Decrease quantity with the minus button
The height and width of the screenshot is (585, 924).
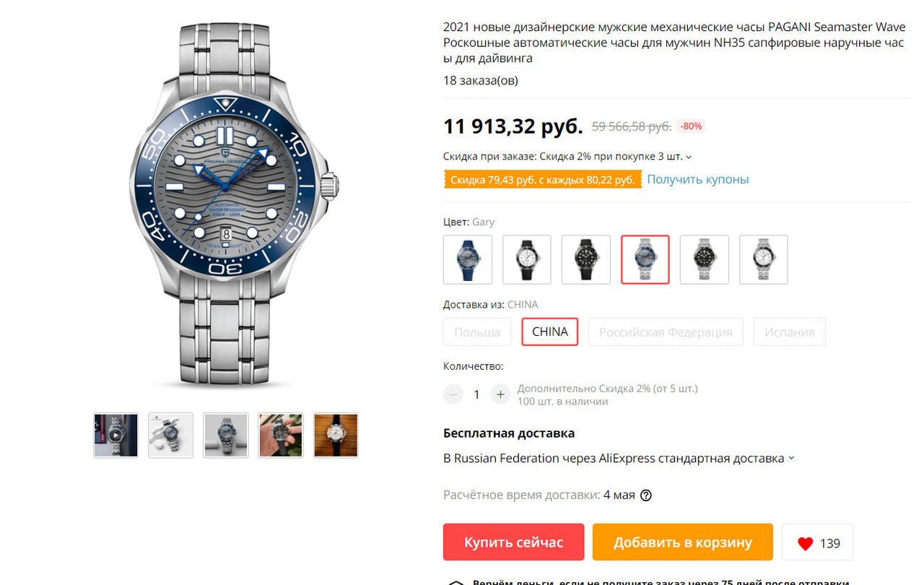453,394
